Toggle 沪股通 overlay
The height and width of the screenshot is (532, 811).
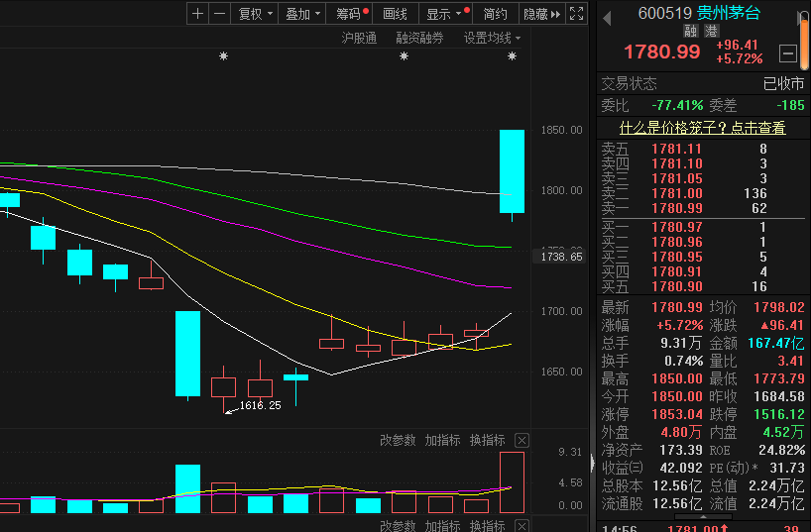(x=359, y=38)
